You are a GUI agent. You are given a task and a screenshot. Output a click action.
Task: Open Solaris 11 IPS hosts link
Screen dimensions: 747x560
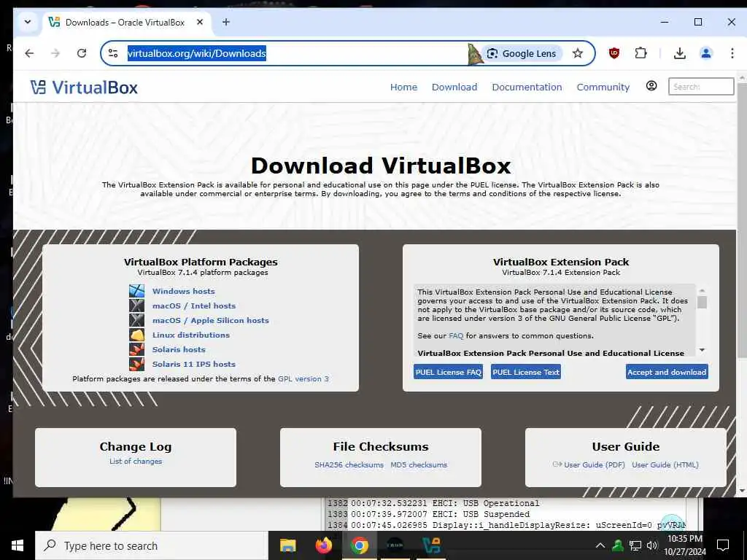tap(193, 364)
